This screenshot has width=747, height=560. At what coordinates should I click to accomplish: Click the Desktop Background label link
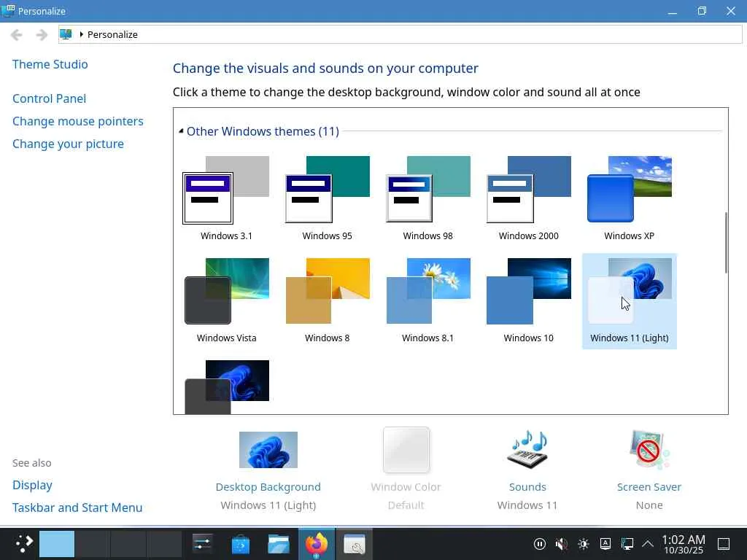[268, 487]
